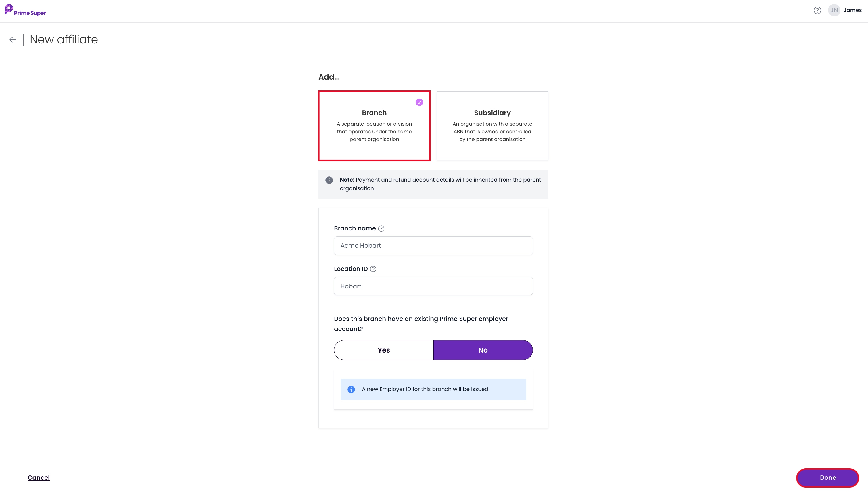Select the Branch affiliate card
The width and height of the screenshot is (868, 493).
tap(374, 126)
